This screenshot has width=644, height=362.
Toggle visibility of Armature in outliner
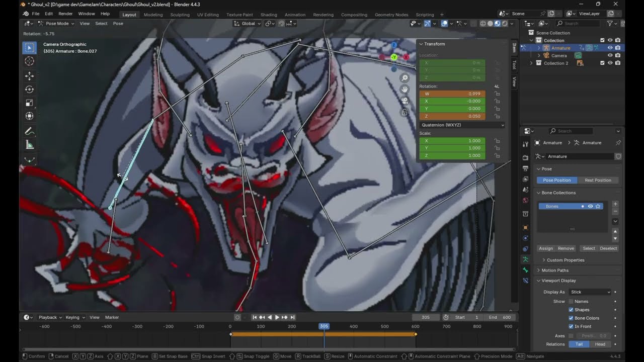tap(610, 48)
